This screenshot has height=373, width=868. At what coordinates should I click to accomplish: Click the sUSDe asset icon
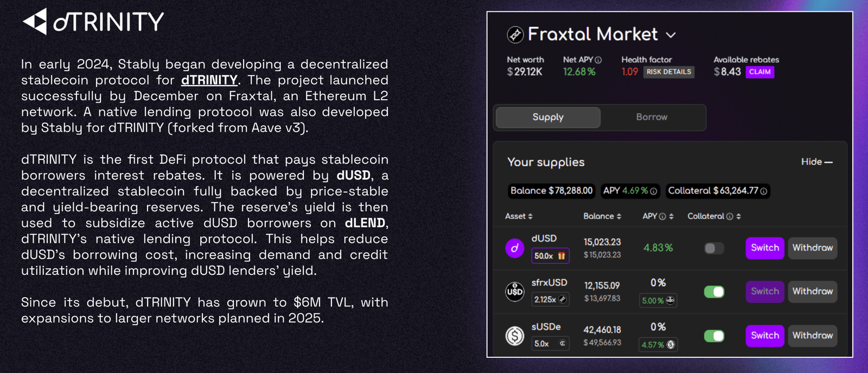point(515,336)
